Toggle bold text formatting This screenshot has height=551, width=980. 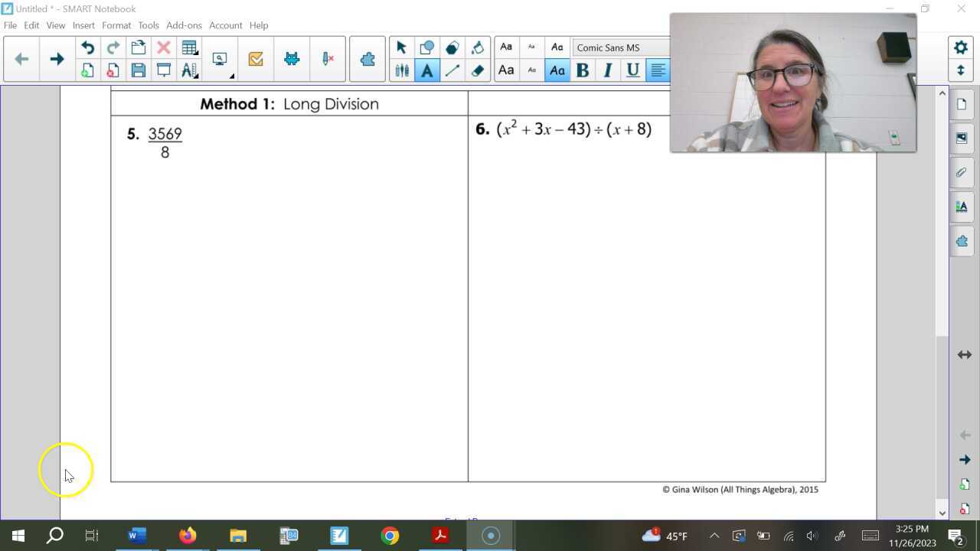click(x=582, y=70)
